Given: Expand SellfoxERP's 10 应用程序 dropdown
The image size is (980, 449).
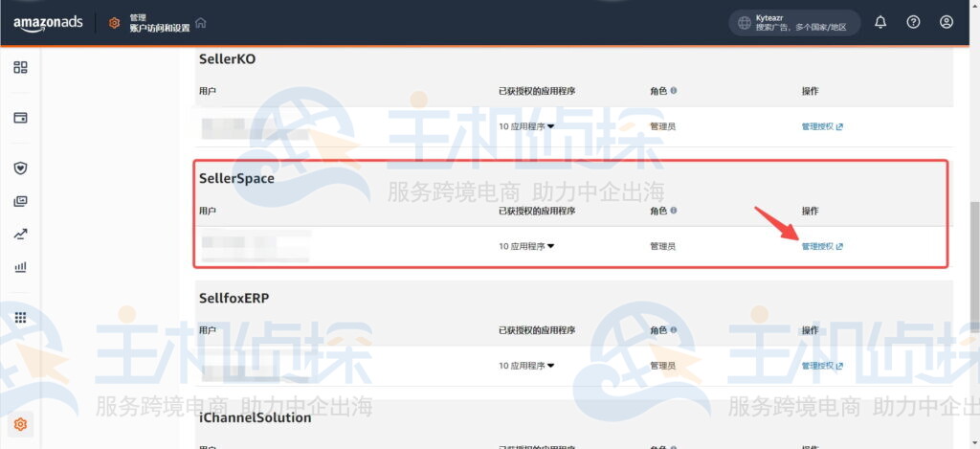Looking at the screenshot, I should (x=526, y=366).
